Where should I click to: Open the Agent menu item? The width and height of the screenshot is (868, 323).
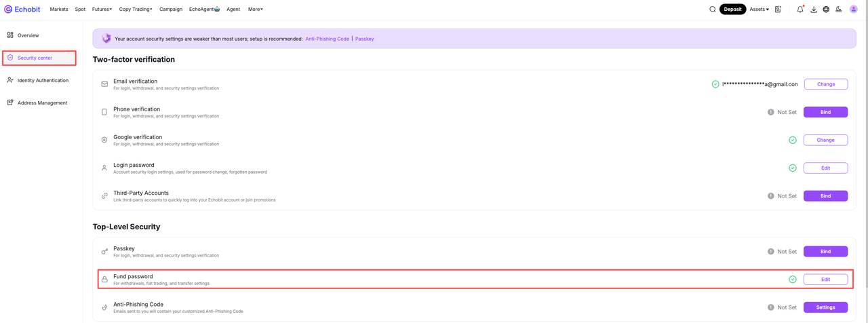pyautogui.click(x=233, y=9)
